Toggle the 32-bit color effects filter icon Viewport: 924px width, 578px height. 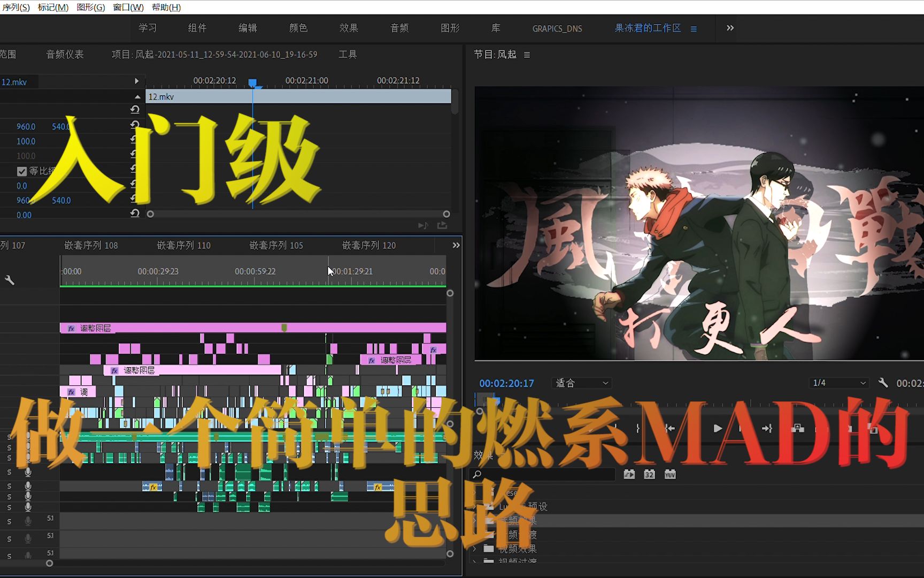(x=649, y=474)
